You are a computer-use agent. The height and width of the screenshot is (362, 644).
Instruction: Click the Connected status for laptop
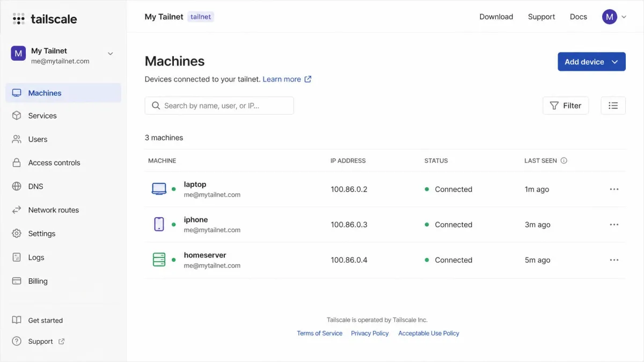click(x=449, y=189)
